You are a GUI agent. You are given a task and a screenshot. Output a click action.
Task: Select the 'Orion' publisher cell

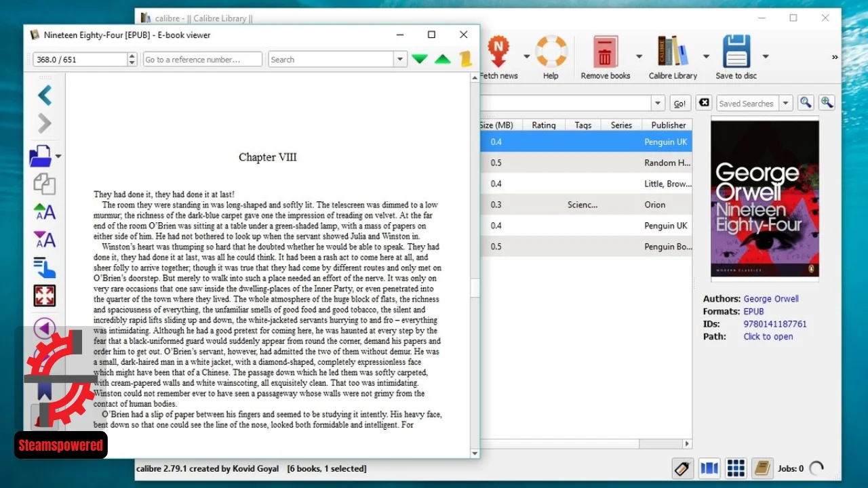click(655, 205)
